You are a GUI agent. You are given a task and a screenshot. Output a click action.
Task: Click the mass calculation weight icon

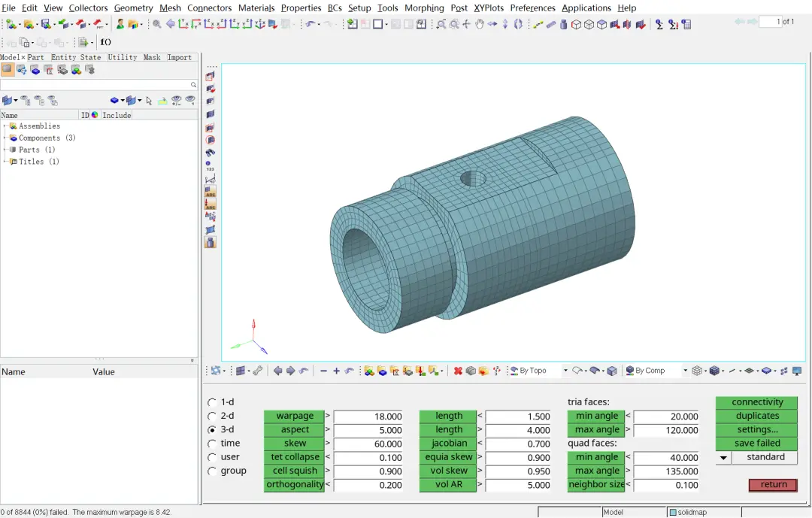[563, 24]
